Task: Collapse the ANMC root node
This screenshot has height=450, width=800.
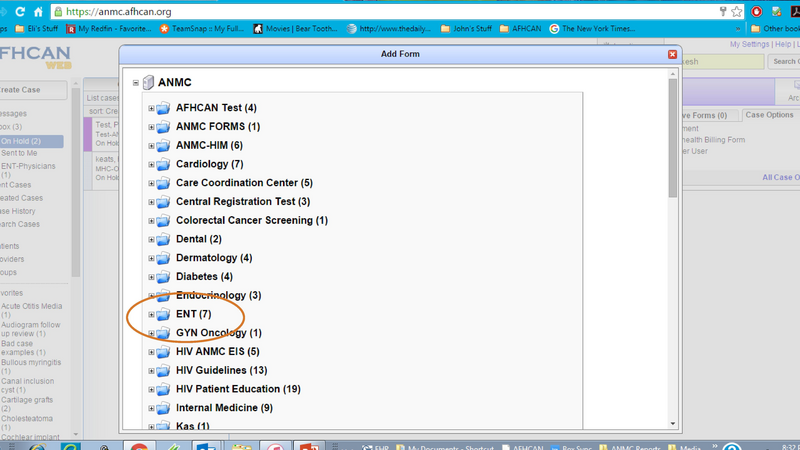Action: pyautogui.click(x=136, y=83)
